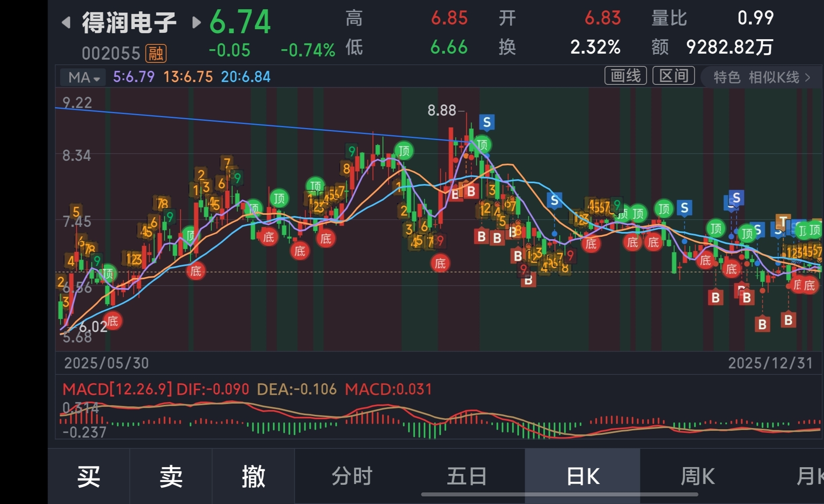This screenshot has height=504, width=824.
Task: Open the MA indicator dropdown
Action: click(x=83, y=77)
